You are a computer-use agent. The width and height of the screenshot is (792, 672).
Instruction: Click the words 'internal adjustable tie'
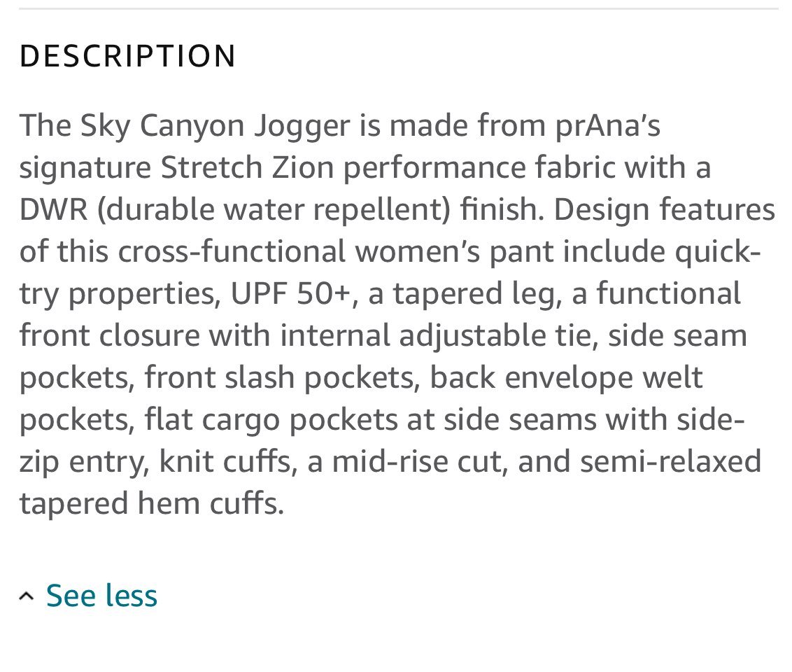pyautogui.click(x=435, y=337)
